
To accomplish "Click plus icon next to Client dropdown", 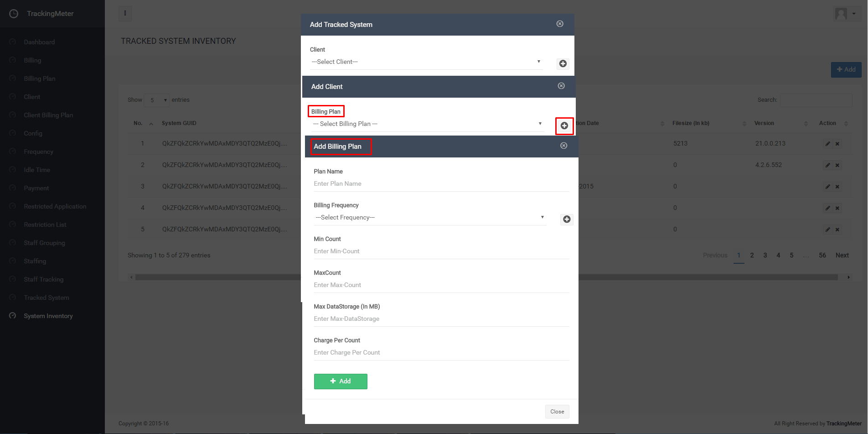I will coord(563,63).
